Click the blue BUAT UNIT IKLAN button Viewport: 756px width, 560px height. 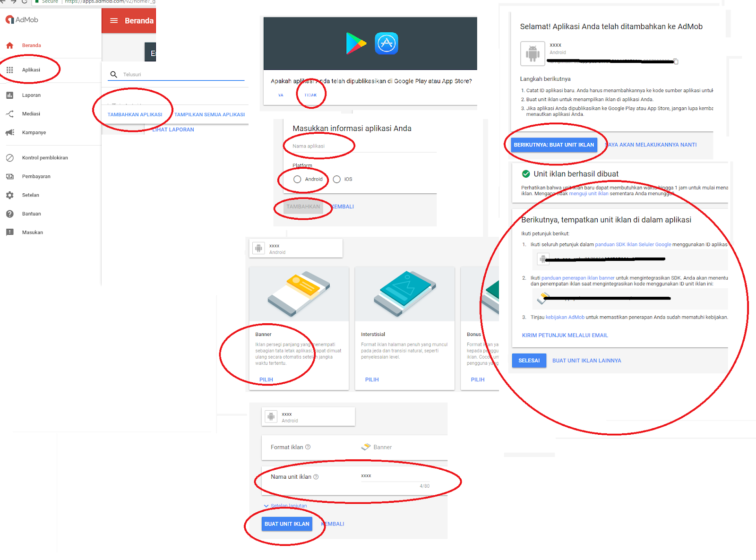click(287, 524)
